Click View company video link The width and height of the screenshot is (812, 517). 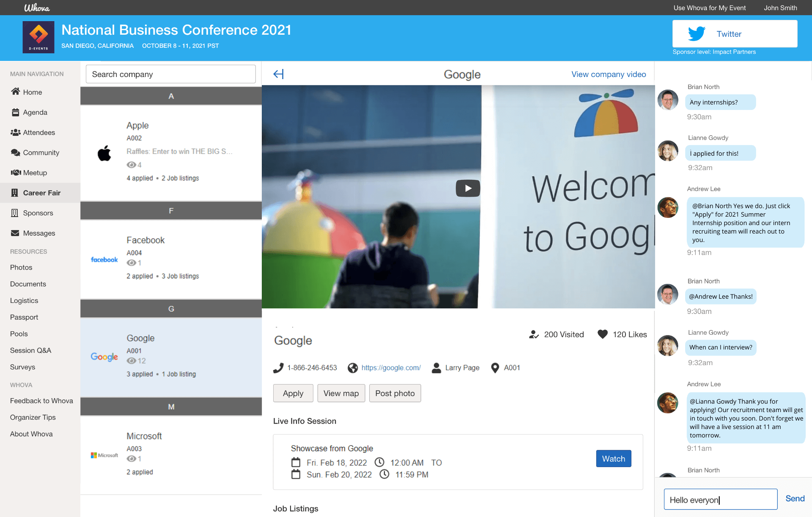point(608,74)
